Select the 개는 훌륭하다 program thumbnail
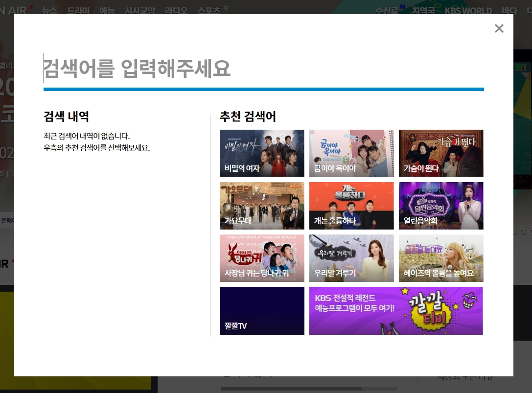 351,206
